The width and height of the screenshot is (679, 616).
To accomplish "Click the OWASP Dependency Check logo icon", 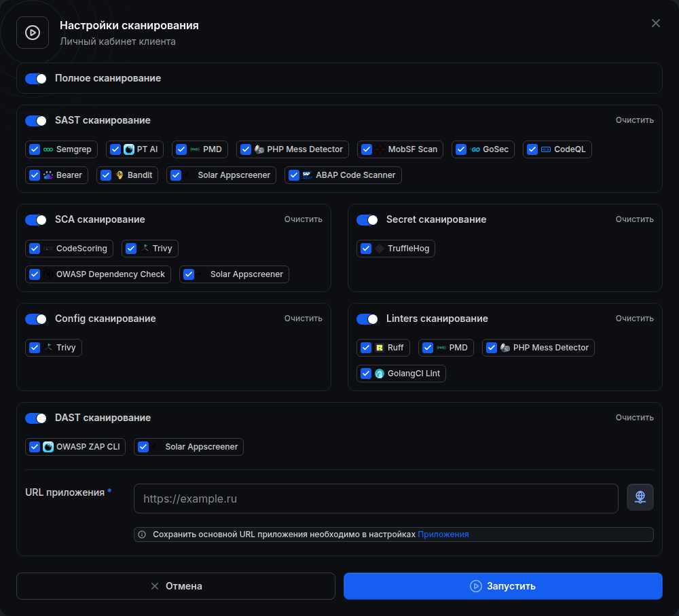I will 48,274.
